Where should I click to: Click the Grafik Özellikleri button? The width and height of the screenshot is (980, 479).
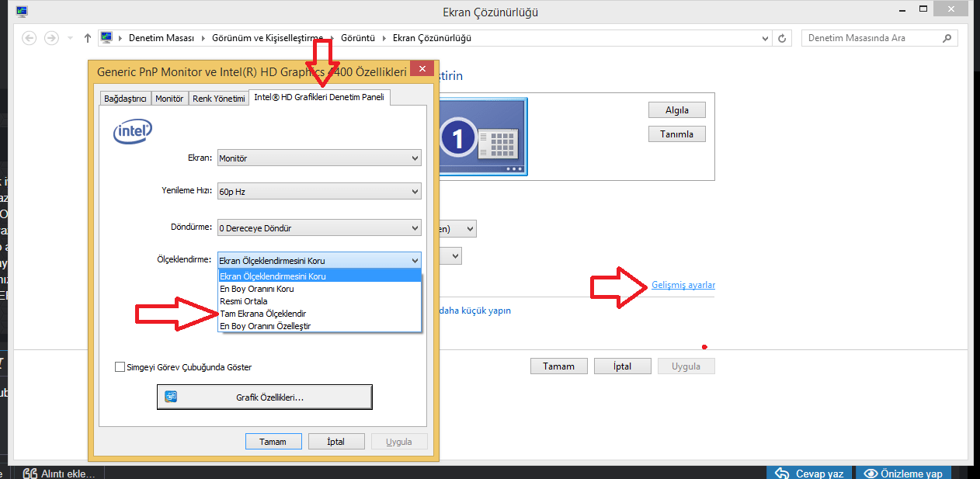coord(265,397)
